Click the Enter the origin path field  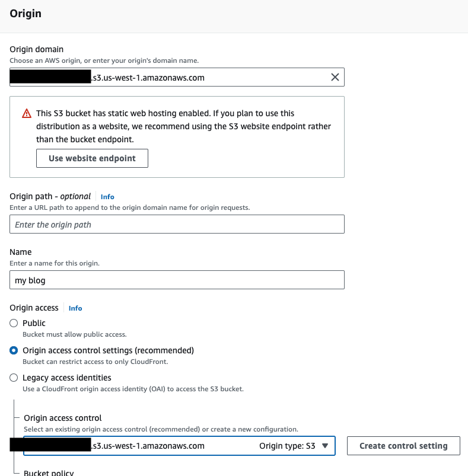[177, 224]
